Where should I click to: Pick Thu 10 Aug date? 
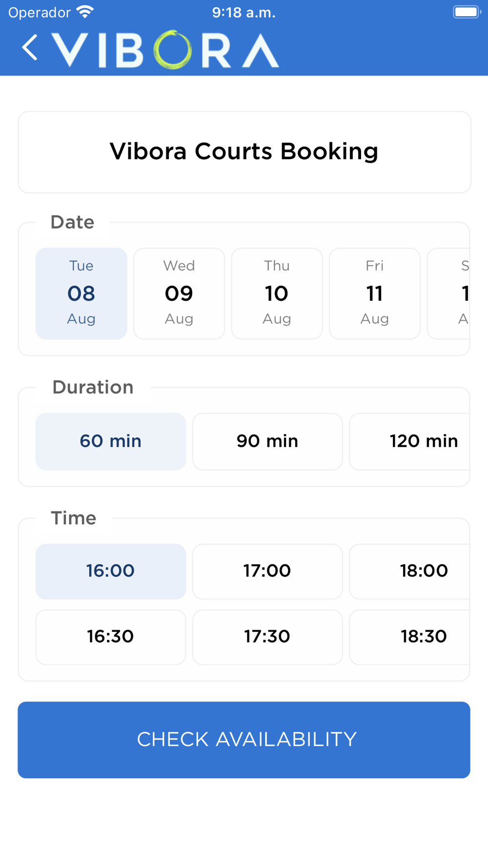[277, 293]
